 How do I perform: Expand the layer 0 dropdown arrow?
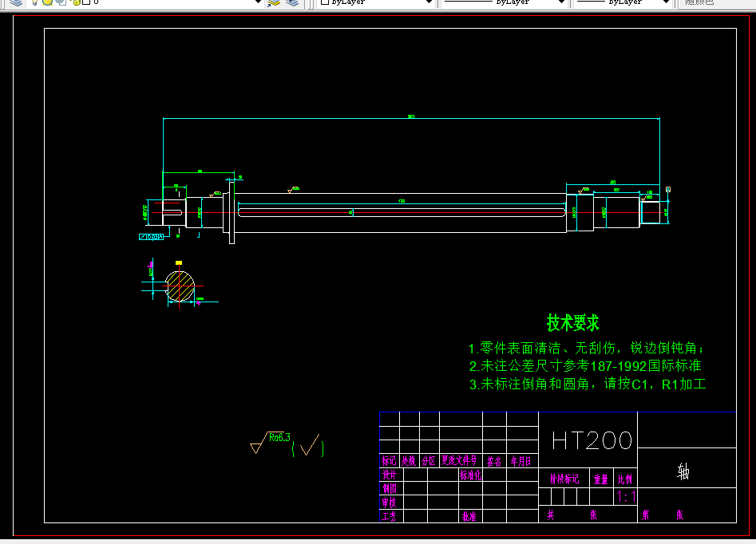pyautogui.click(x=258, y=2)
